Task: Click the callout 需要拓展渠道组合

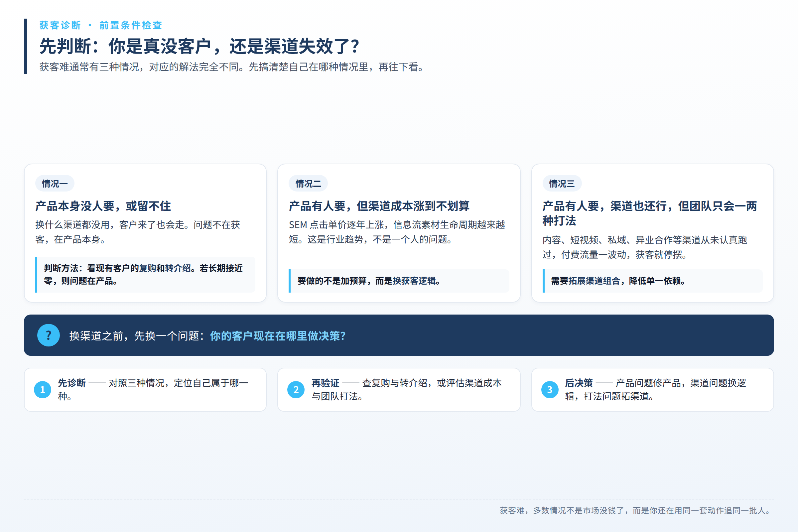Action: click(x=652, y=281)
